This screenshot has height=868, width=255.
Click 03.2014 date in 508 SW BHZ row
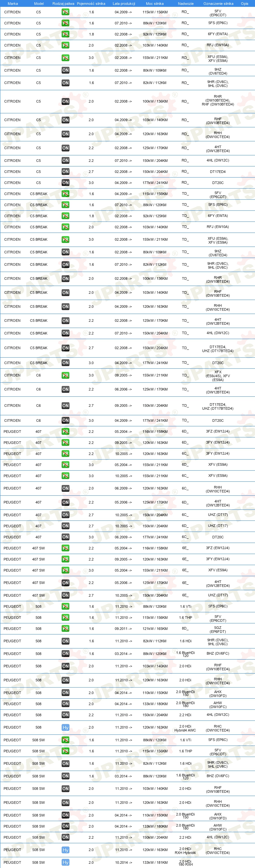124,776
